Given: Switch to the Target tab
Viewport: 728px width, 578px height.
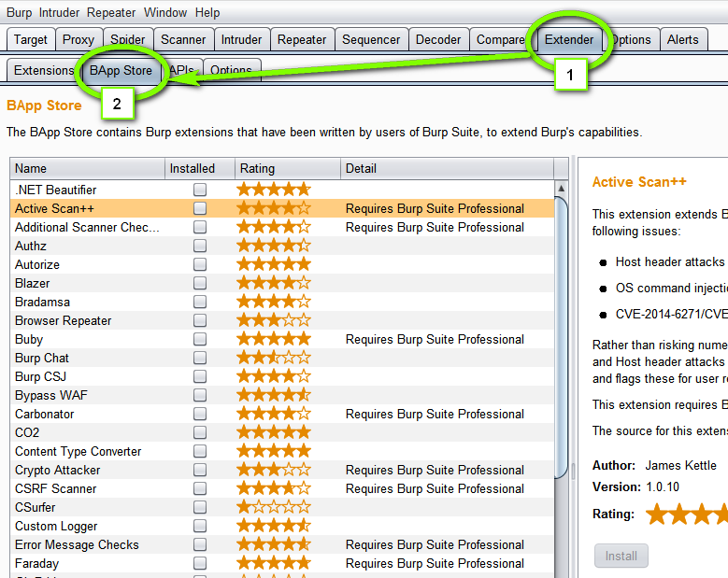Looking at the screenshot, I should (31, 39).
